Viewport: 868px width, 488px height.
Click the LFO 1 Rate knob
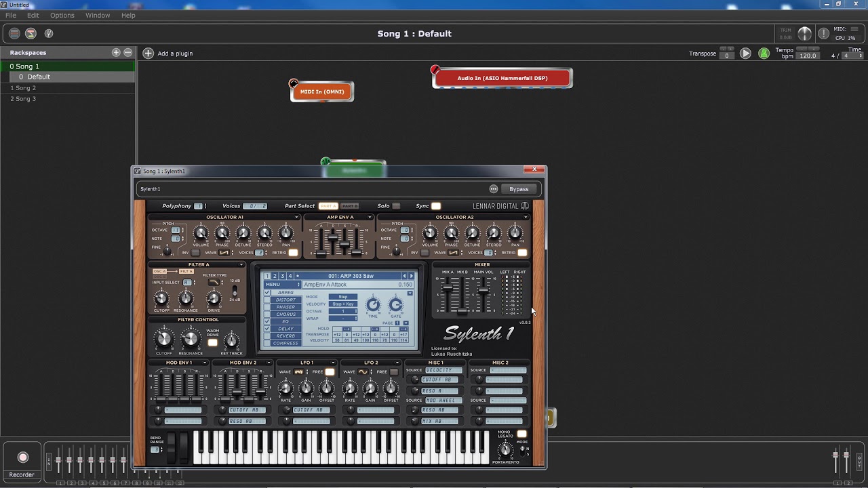pyautogui.click(x=285, y=388)
